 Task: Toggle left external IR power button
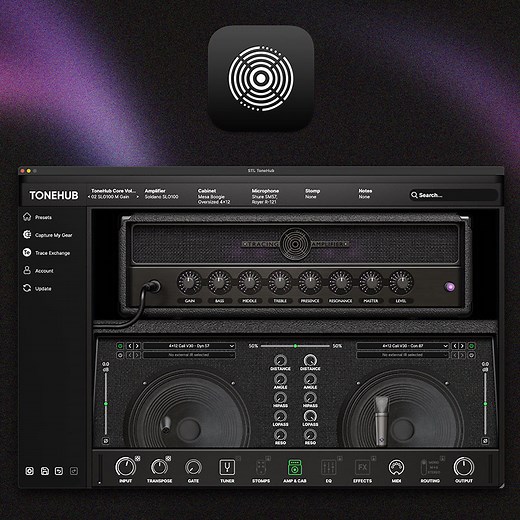[x=120, y=355]
